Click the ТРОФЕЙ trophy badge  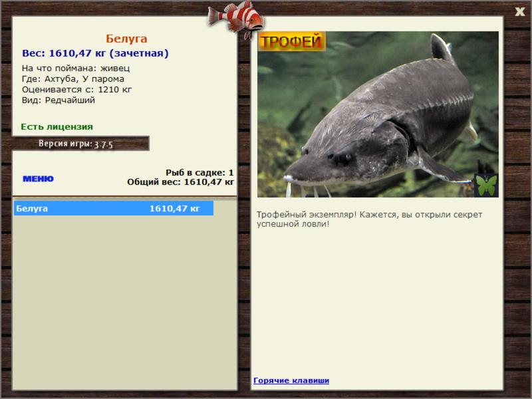click(x=291, y=41)
